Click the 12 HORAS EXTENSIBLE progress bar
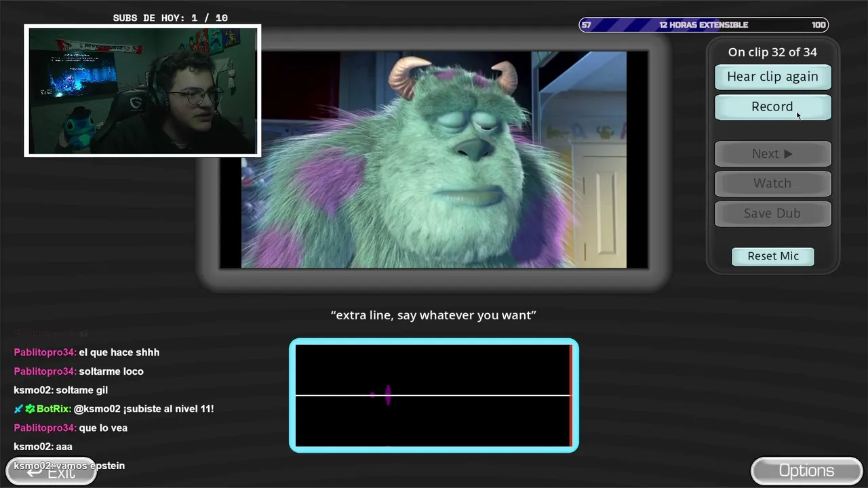Image resolution: width=868 pixels, height=488 pixels. click(703, 25)
